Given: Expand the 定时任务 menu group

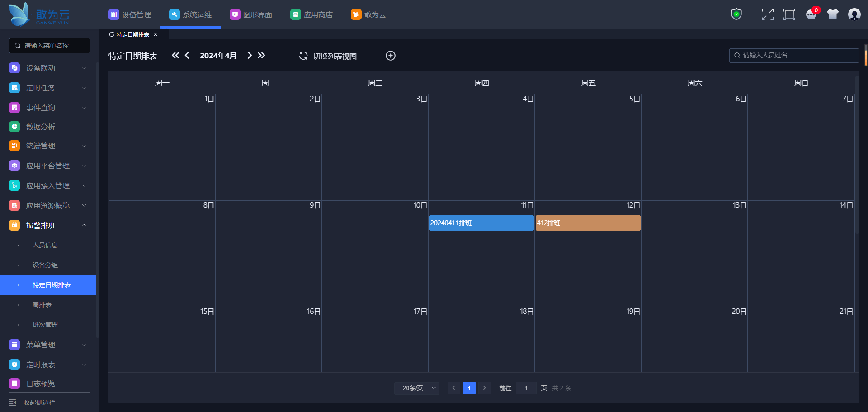Looking at the screenshot, I should click(84, 88).
